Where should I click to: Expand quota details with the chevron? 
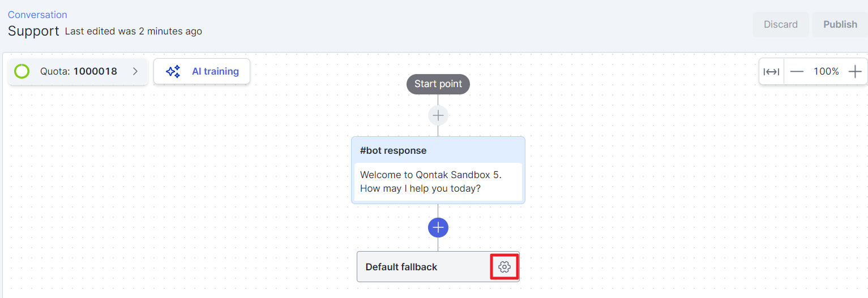click(135, 71)
